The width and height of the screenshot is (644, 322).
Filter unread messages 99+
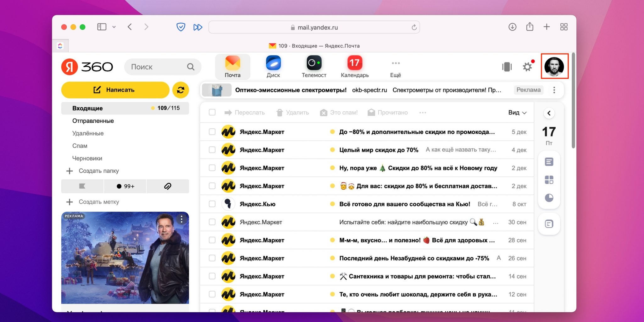point(125,186)
